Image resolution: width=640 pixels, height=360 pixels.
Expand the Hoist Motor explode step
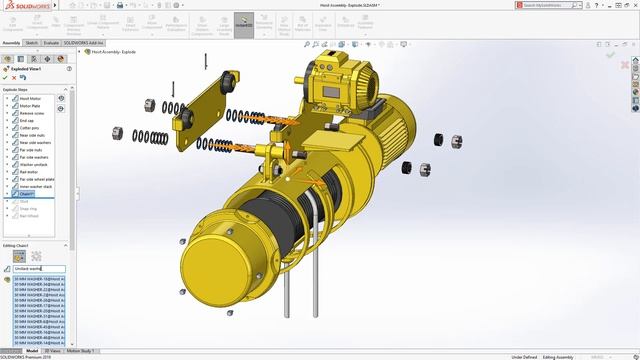[x=7, y=99]
